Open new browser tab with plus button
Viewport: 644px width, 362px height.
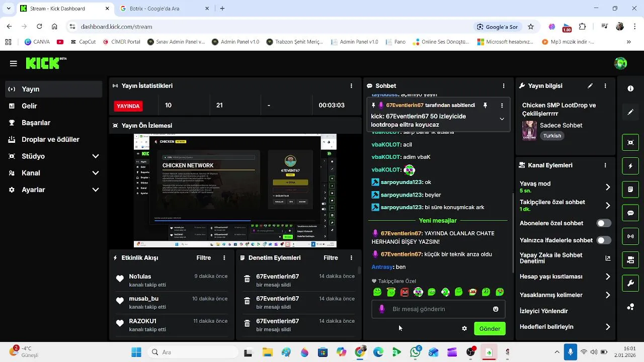(222, 9)
